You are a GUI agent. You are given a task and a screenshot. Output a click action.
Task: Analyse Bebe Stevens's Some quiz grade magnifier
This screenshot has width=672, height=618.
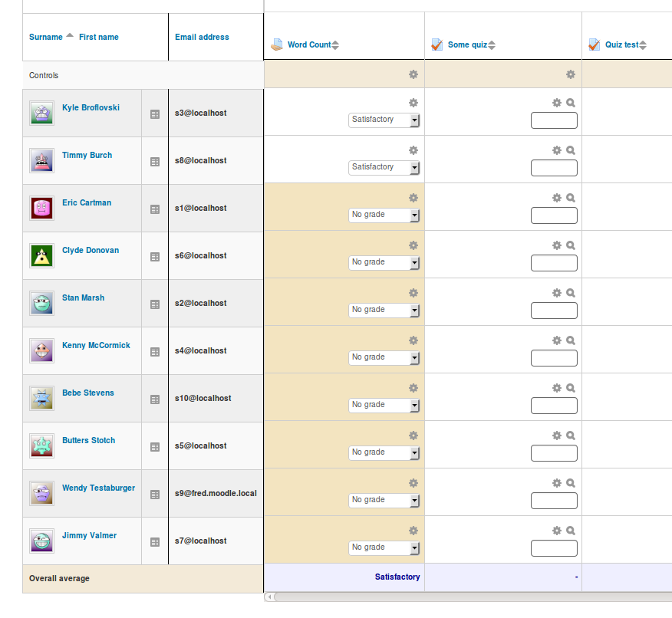click(x=571, y=388)
